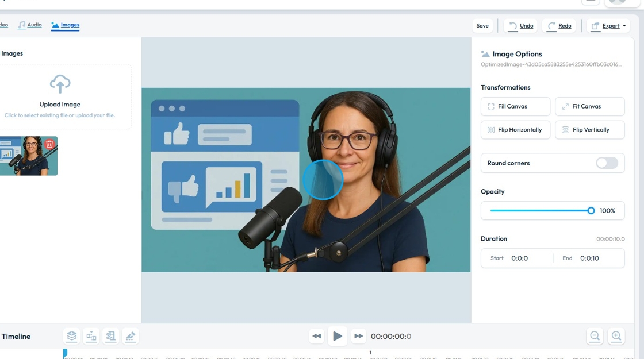The height and width of the screenshot is (359, 644).
Task: Apply Fit Canvas transformation
Action: tap(590, 106)
